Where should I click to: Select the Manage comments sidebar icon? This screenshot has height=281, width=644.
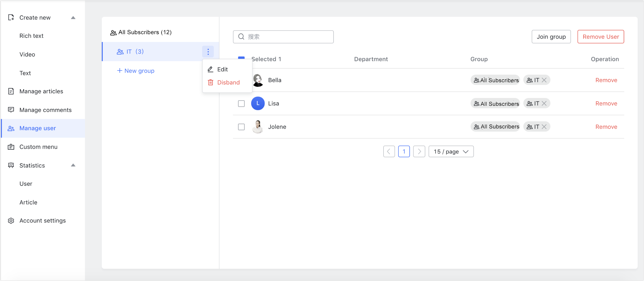coord(11,110)
